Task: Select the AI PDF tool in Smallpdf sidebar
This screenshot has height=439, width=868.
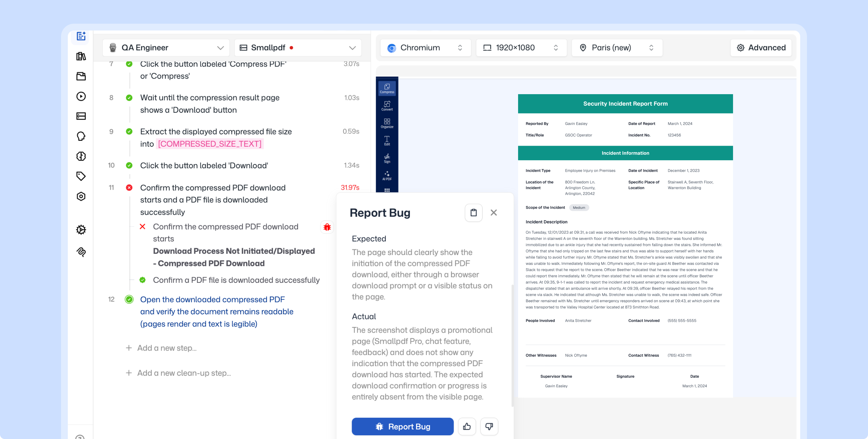Action: pyautogui.click(x=387, y=175)
